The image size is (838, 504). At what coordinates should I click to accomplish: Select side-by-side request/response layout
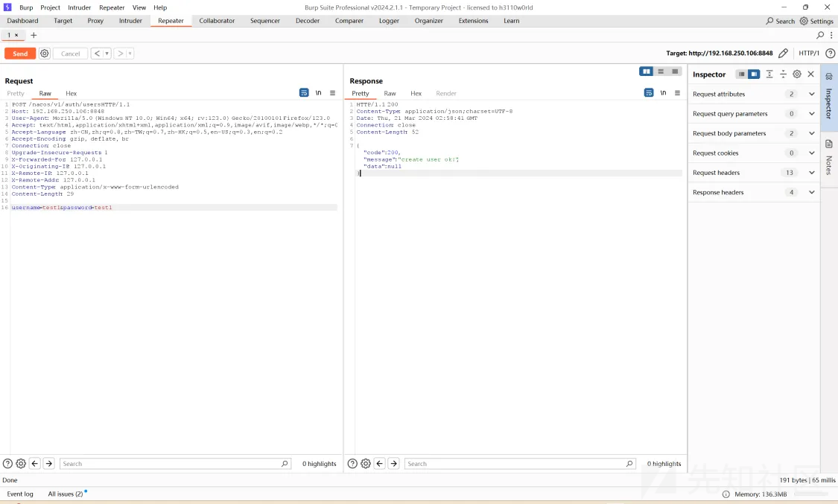(x=646, y=71)
